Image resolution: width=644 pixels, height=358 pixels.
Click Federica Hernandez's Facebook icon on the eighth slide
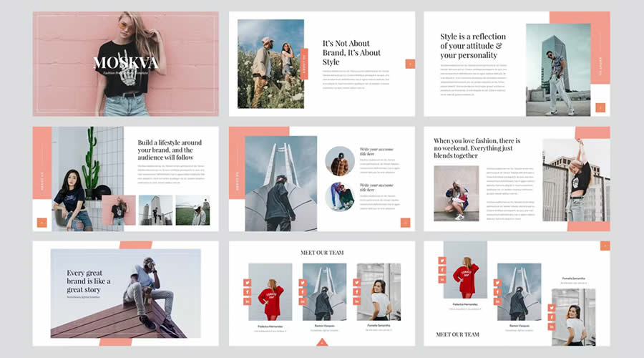pyautogui.click(x=248, y=292)
